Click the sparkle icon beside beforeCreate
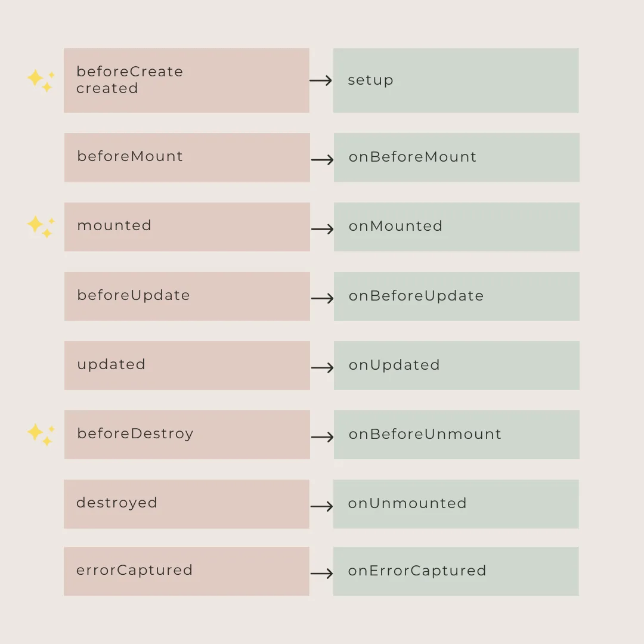The height and width of the screenshot is (644, 644). tap(41, 80)
